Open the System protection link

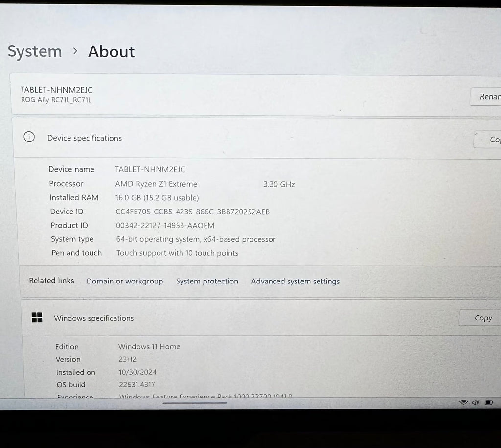[207, 281]
